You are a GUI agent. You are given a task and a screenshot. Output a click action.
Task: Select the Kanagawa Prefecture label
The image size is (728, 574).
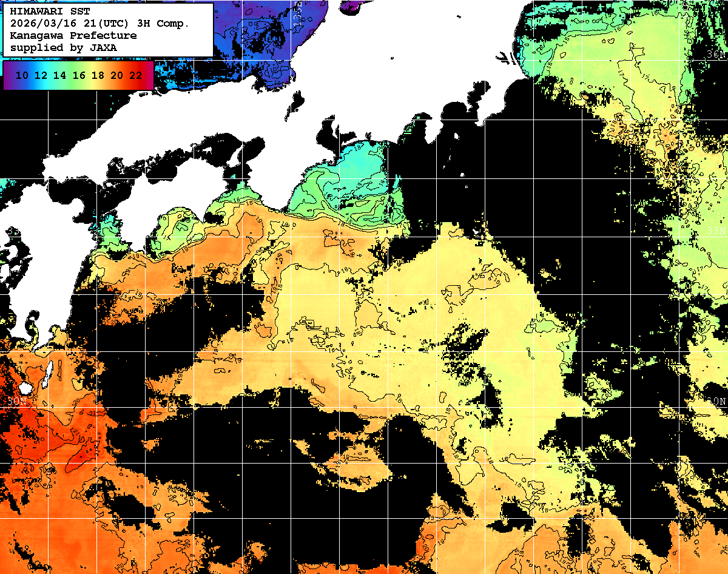point(73,36)
